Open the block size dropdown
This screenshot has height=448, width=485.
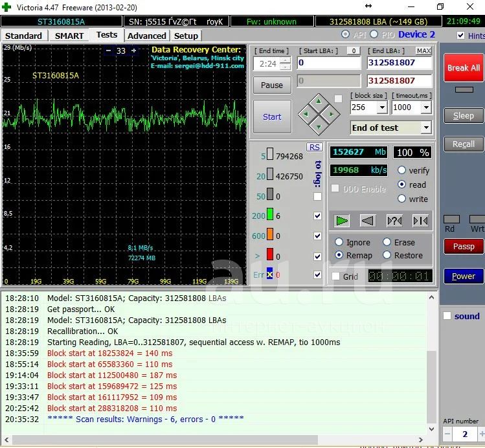pyautogui.click(x=383, y=107)
